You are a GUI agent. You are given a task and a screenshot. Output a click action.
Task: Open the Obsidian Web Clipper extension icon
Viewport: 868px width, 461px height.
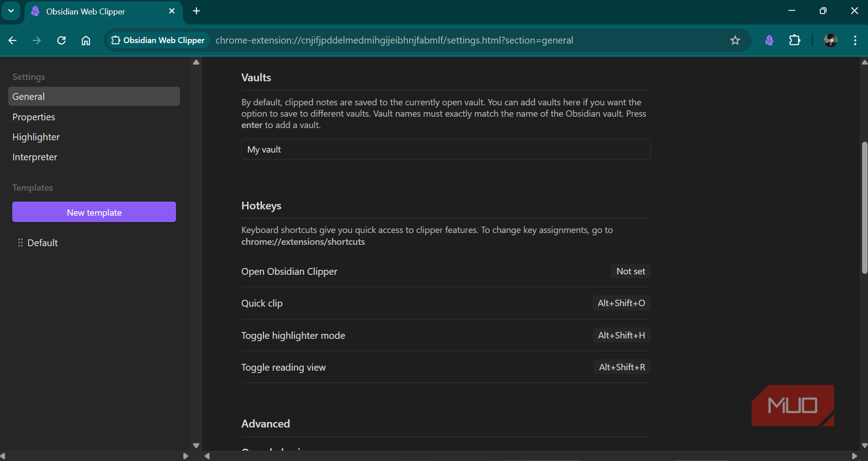769,40
